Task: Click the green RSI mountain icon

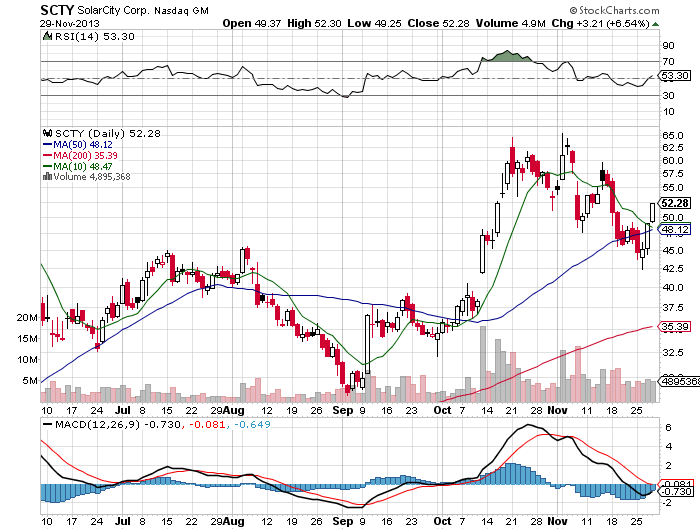Action: 47,36
